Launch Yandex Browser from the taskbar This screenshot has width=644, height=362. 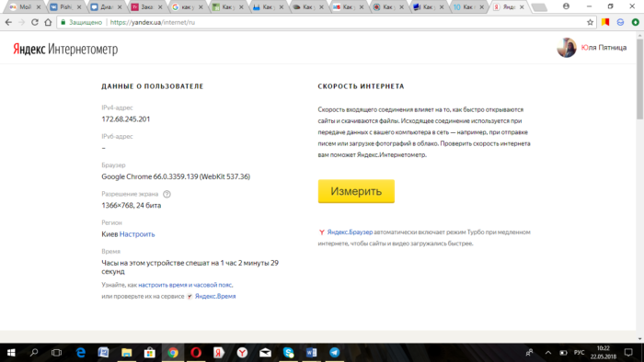click(242, 353)
